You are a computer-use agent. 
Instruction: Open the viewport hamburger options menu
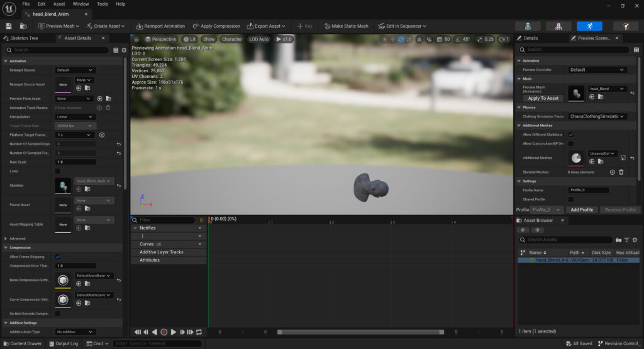coord(136,39)
